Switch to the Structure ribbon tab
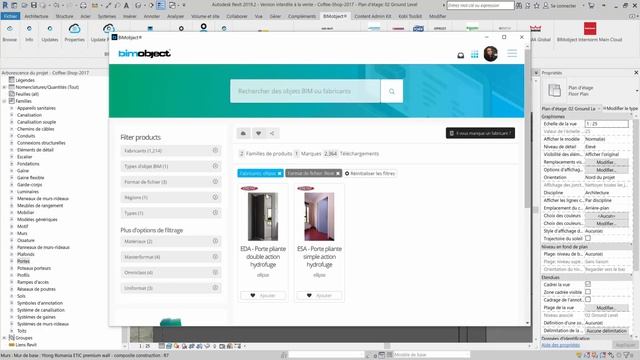The image size is (640, 360). point(64,16)
